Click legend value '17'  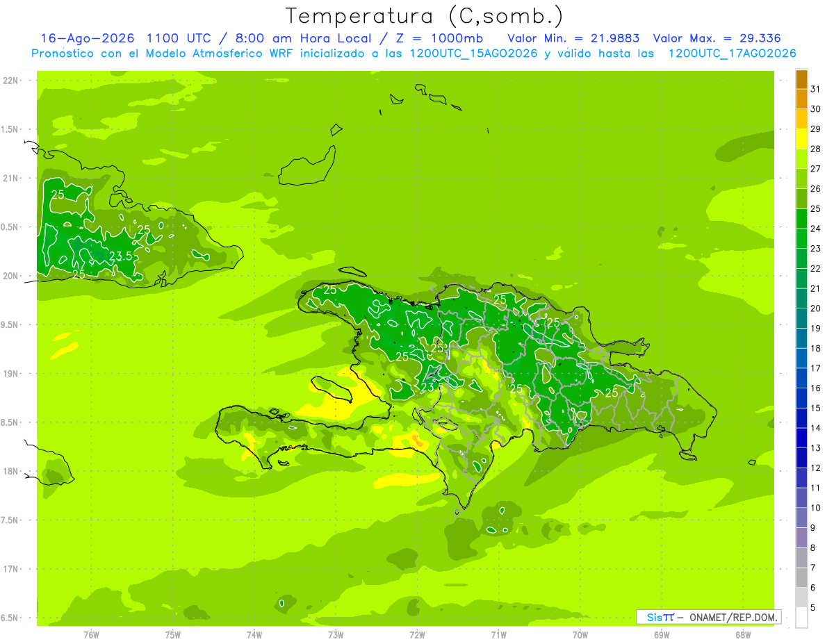click(x=816, y=368)
